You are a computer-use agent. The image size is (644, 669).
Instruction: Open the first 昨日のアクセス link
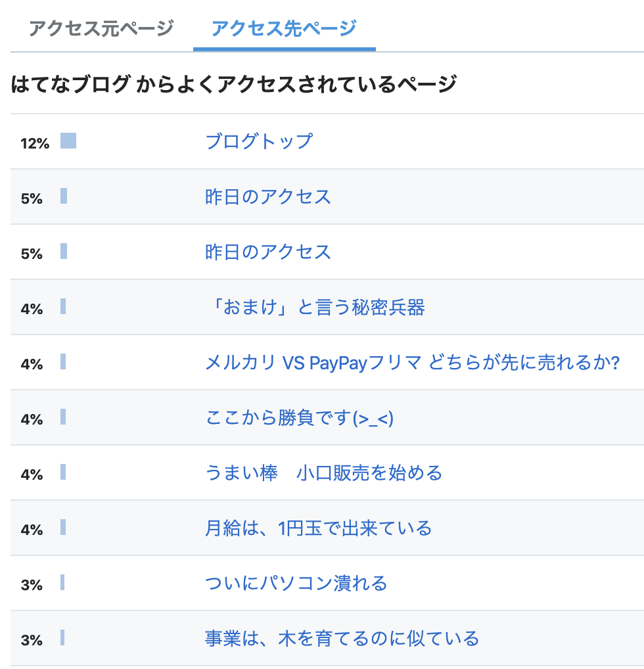pyautogui.click(x=268, y=196)
